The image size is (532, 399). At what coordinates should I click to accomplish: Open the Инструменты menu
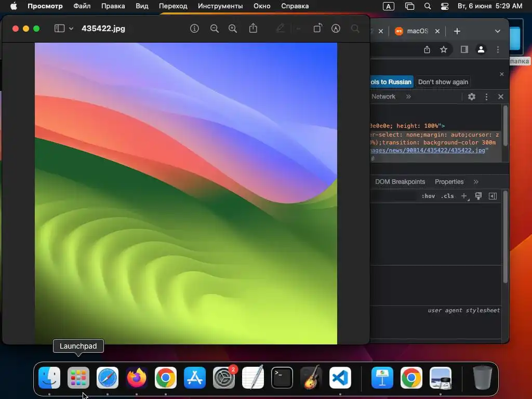tap(220, 6)
